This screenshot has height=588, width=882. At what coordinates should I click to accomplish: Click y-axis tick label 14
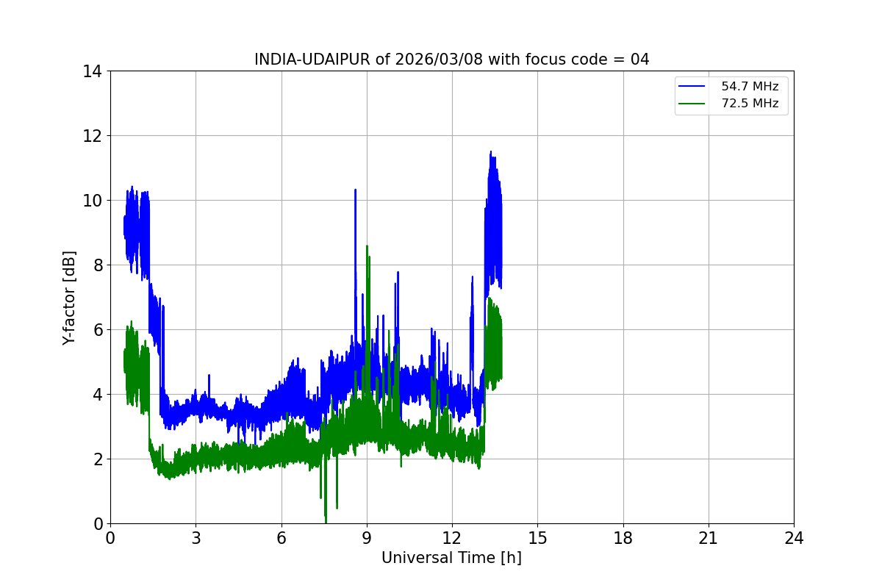(x=92, y=71)
